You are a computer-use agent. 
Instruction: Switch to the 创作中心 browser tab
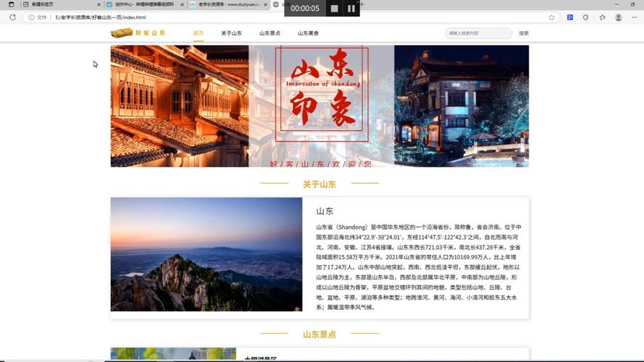pyautogui.click(x=144, y=4)
